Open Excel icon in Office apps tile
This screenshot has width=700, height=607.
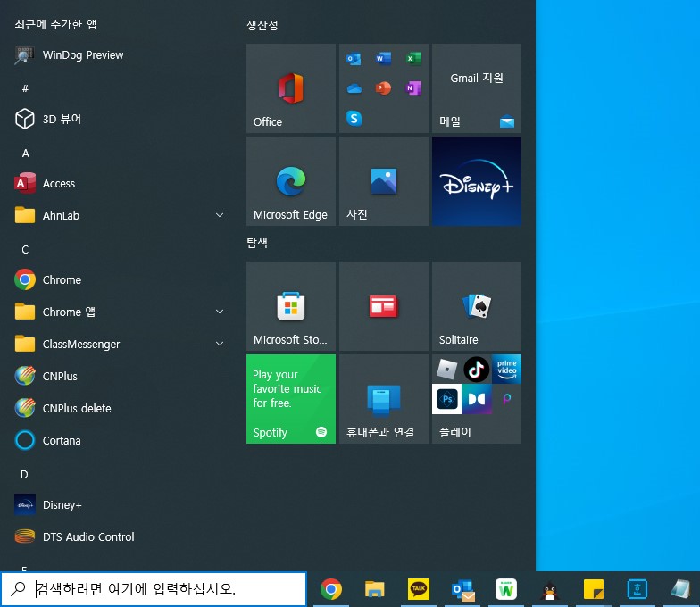click(x=413, y=59)
